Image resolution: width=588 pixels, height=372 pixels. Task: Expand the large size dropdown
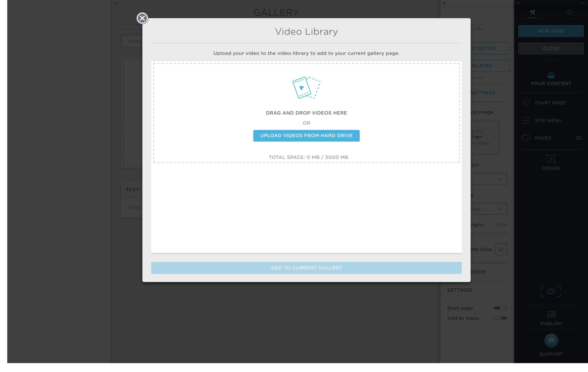(489, 209)
